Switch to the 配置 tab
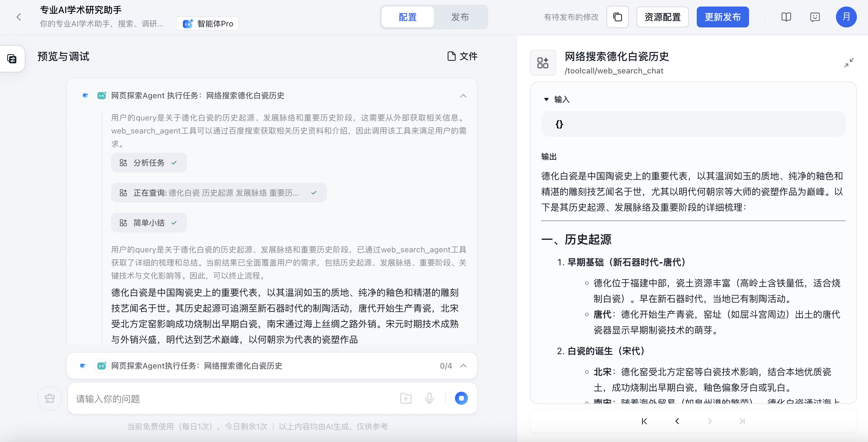 point(408,17)
